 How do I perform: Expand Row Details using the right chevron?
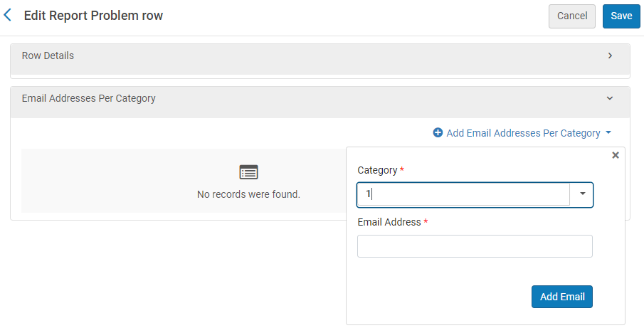click(x=610, y=55)
